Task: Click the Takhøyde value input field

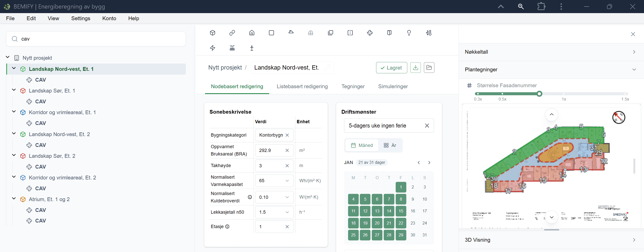Action: pyautogui.click(x=274, y=166)
